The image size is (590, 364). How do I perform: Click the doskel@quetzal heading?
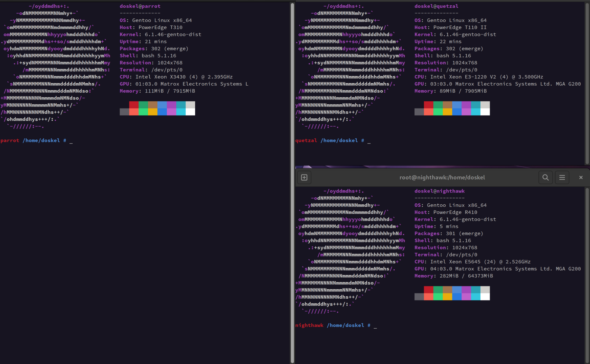436,6
